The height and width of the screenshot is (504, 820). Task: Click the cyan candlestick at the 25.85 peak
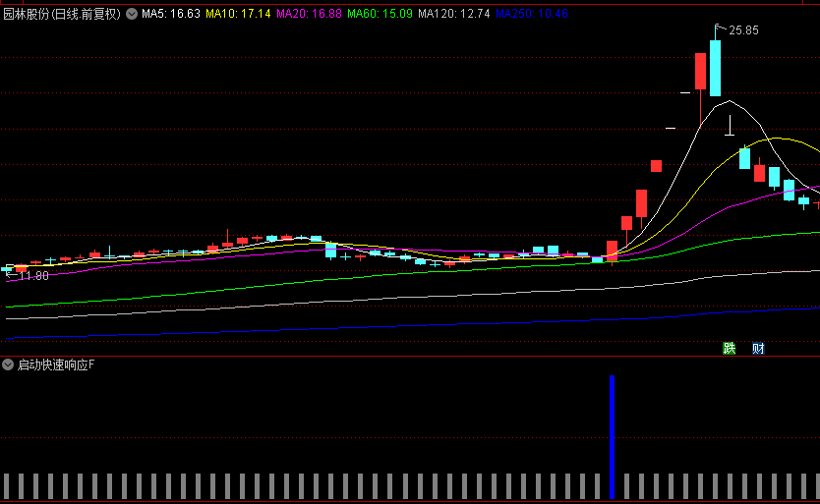tap(715, 69)
